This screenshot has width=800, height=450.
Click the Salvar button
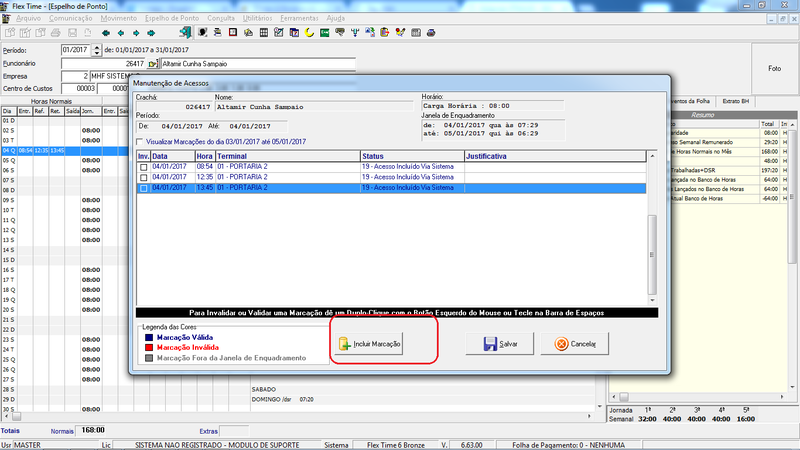tap(499, 344)
